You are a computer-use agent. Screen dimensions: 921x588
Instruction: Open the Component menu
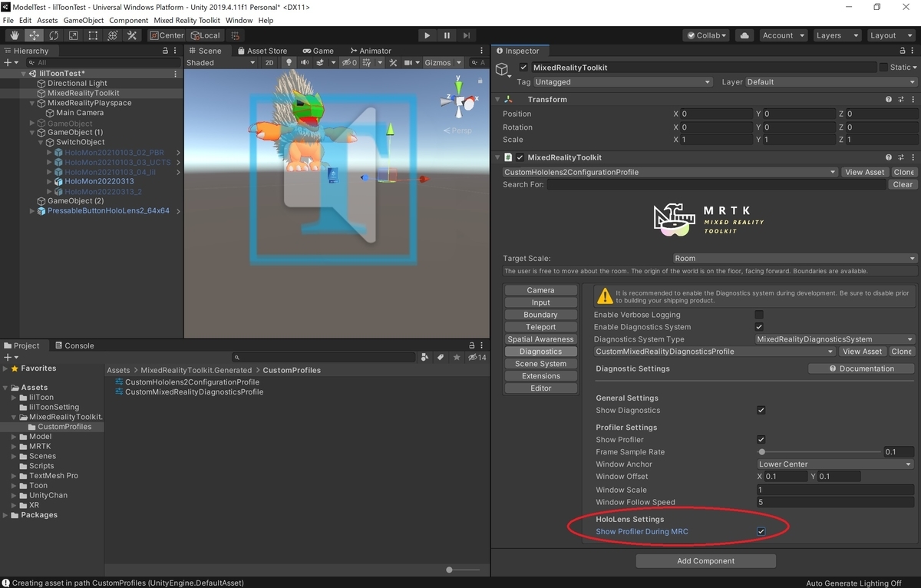click(x=128, y=20)
